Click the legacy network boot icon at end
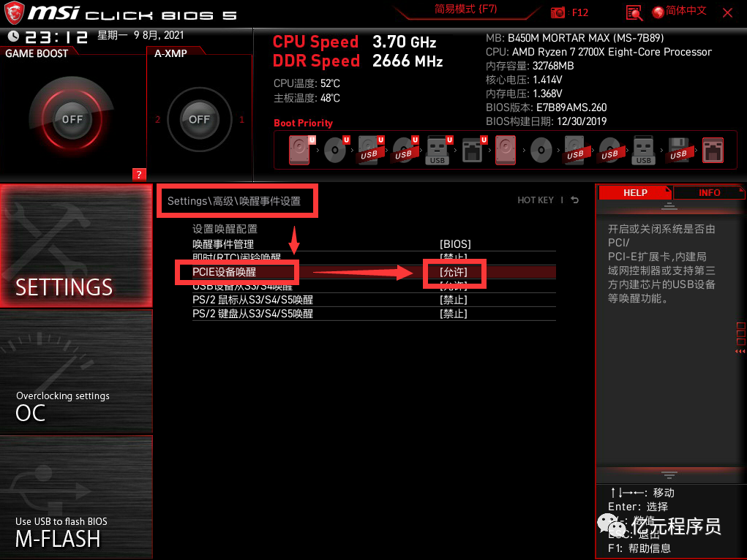 [713, 150]
